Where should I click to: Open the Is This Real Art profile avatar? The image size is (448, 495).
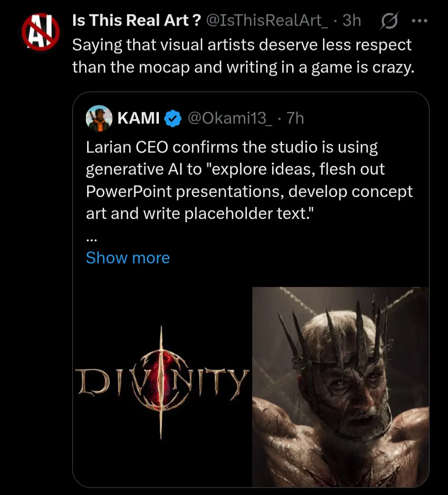(41, 32)
